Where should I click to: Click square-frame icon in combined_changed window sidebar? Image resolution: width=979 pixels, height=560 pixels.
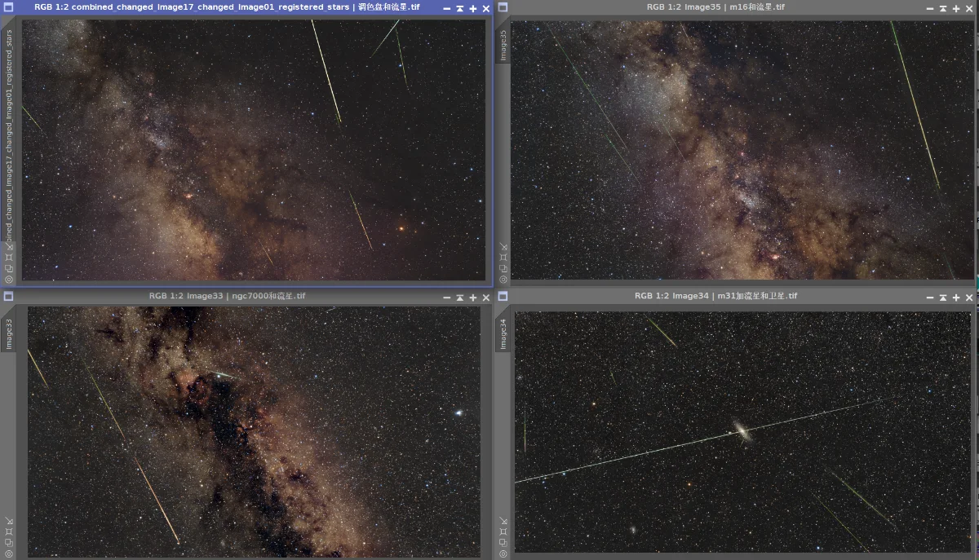pos(9,257)
